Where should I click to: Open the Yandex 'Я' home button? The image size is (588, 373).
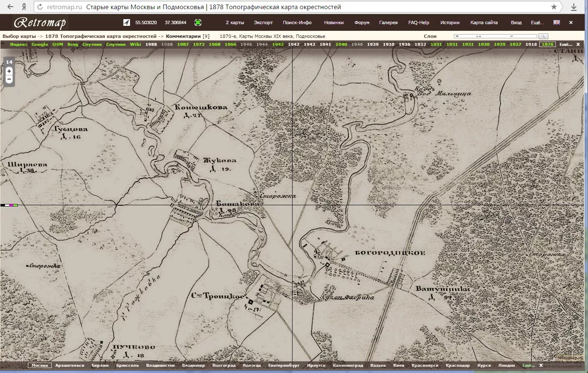pyautogui.click(x=24, y=7)
